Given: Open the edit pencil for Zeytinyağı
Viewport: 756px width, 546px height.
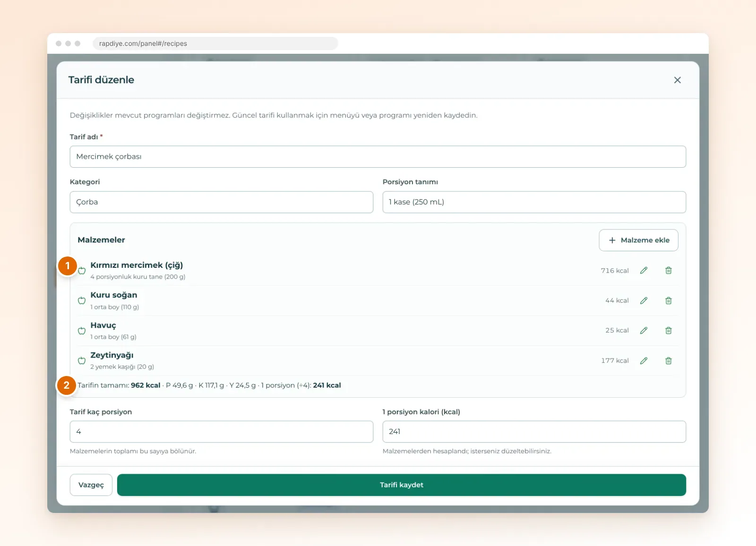Looking at the screenshot, I should pyautogui.click(x=644, y=361).
